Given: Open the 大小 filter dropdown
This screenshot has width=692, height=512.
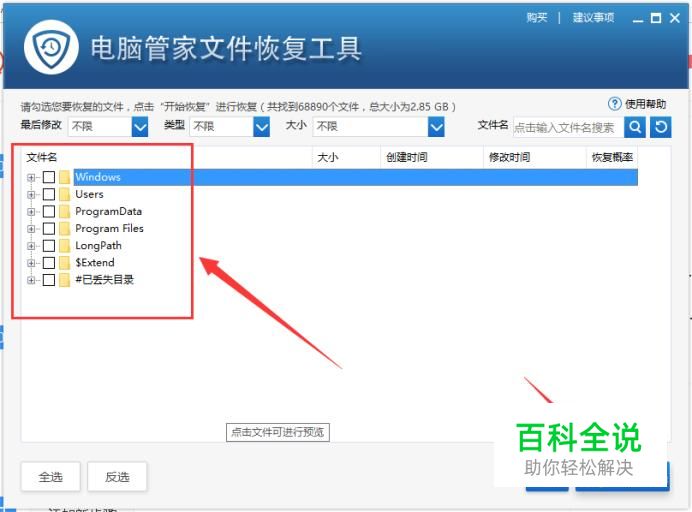Looking at the screenshot, I should (436, 127).
